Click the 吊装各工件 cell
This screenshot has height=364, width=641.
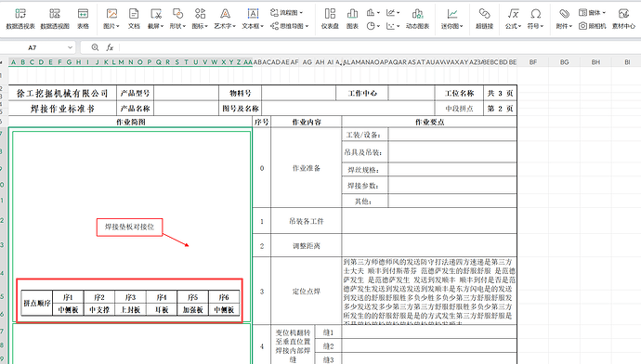click(x=307, y=221)
